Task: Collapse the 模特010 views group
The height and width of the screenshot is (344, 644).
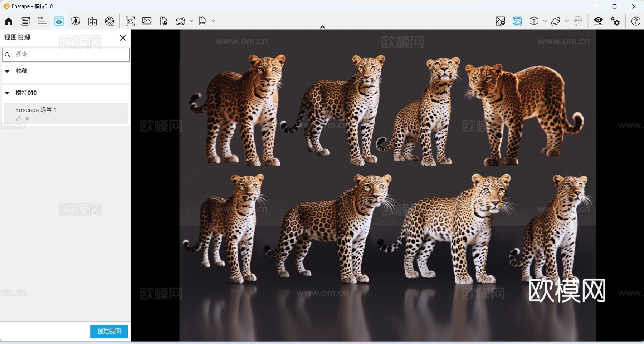Action: pyautogui.click(x=7, y=93)
